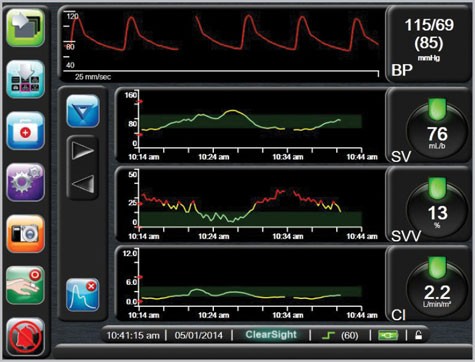Click the 10:41:15 am time display

[133, 335]
